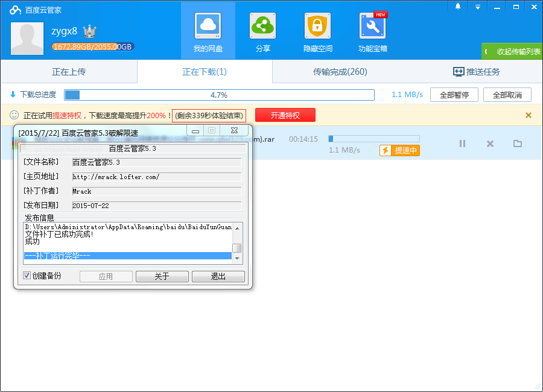543x392 pixels.
Task: Click the 提速特权 link text
Action: click(x=67, y=116)
